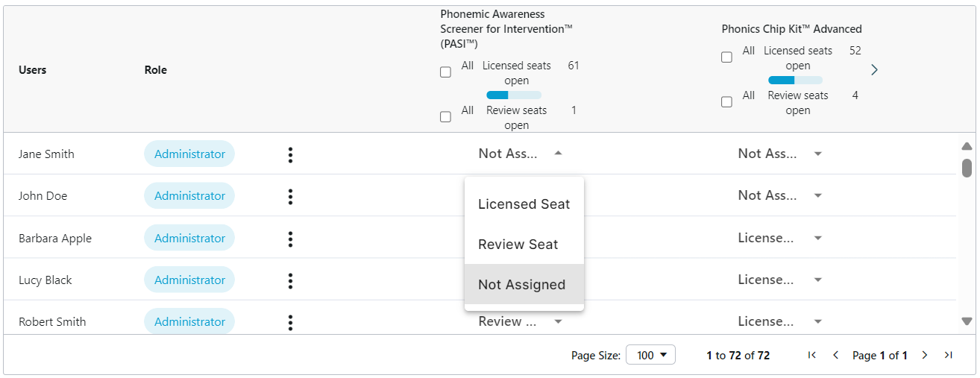Click Lucy Black's Administrator role badge
Viewport: 980px width, 378px height.
click(x=189, y=280)
